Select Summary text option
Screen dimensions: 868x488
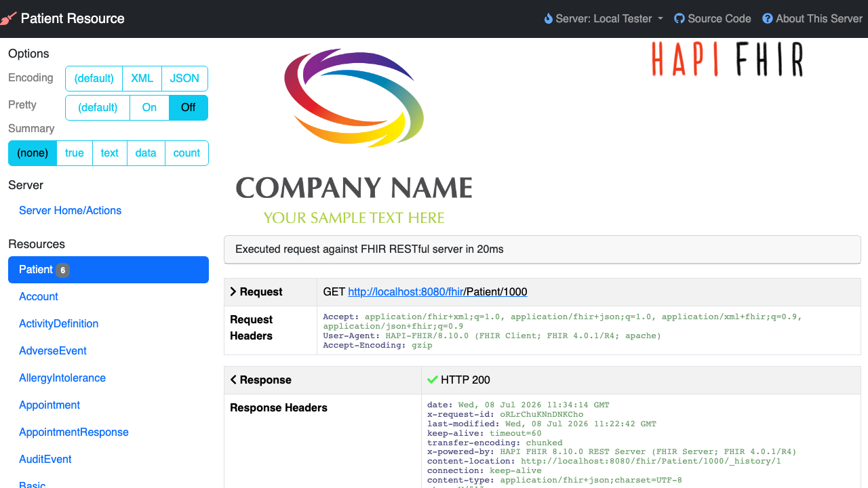coord(110,153)
